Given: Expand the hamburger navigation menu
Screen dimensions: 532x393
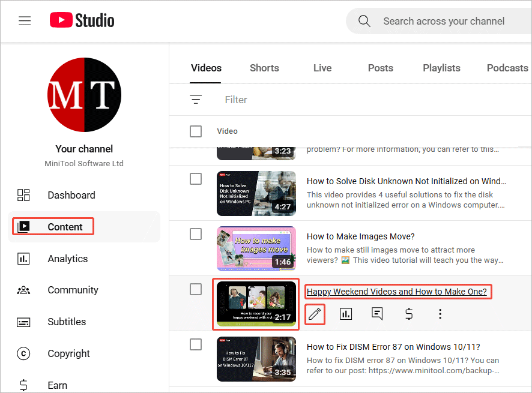Looking at the screenshot, I should click(24, 20).
